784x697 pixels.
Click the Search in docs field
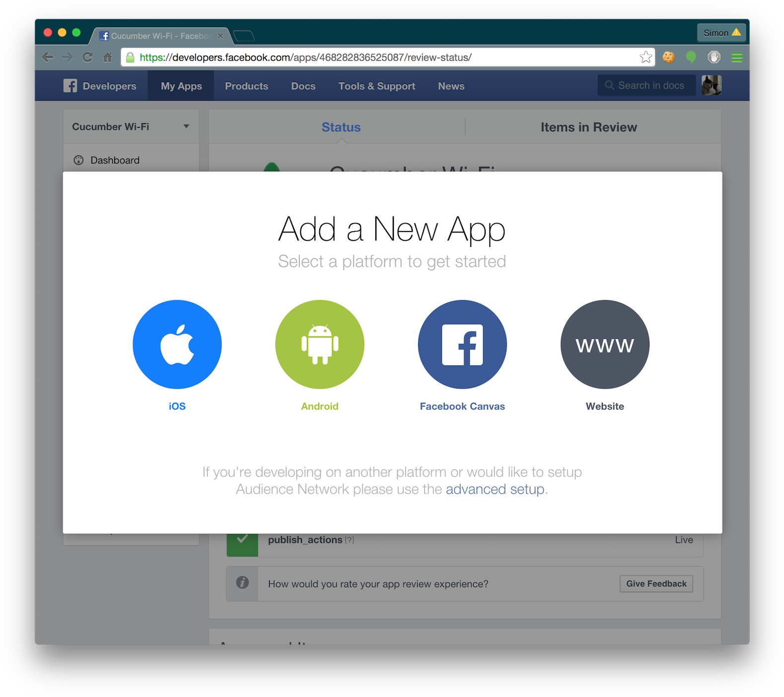646,85
